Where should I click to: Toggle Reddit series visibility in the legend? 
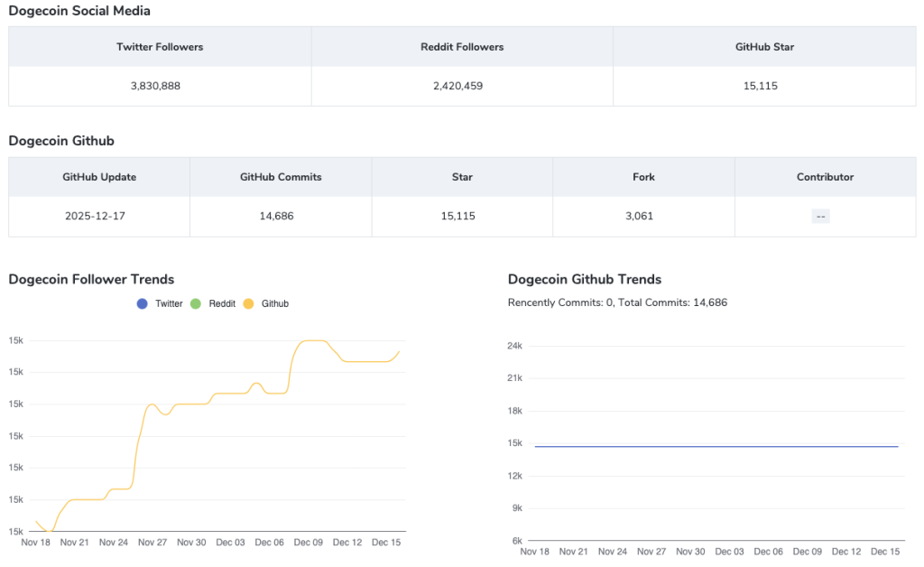216,303
